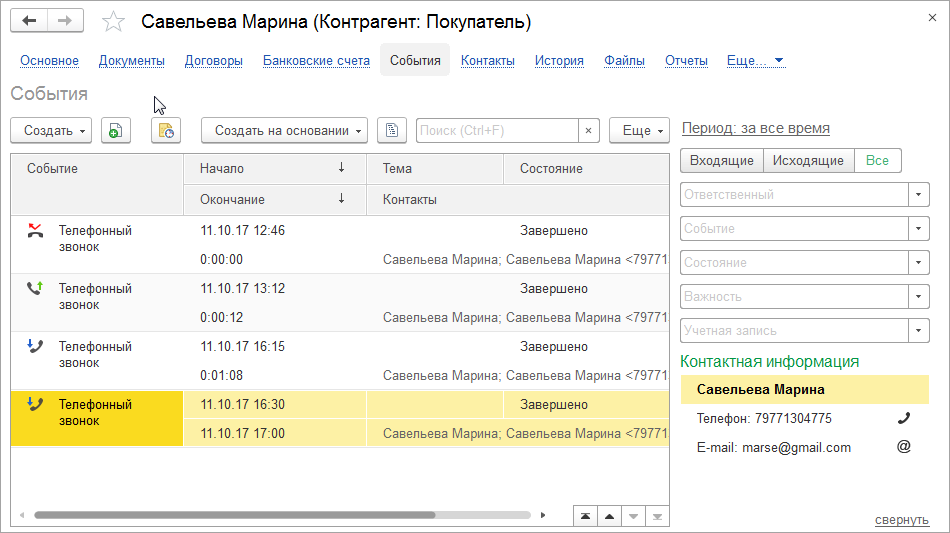
Task: Send email using the @ icon
Action: point(904,447)
